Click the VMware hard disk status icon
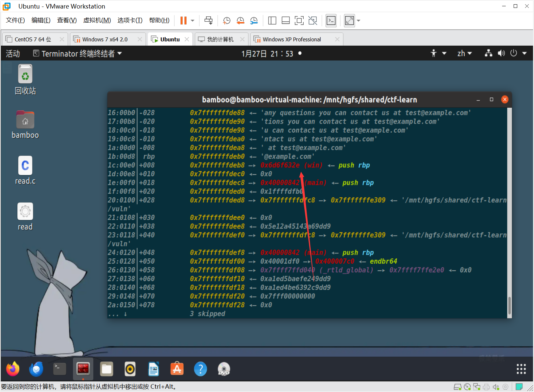This screenshot has width=534, height=392. (x=457, y=387)
